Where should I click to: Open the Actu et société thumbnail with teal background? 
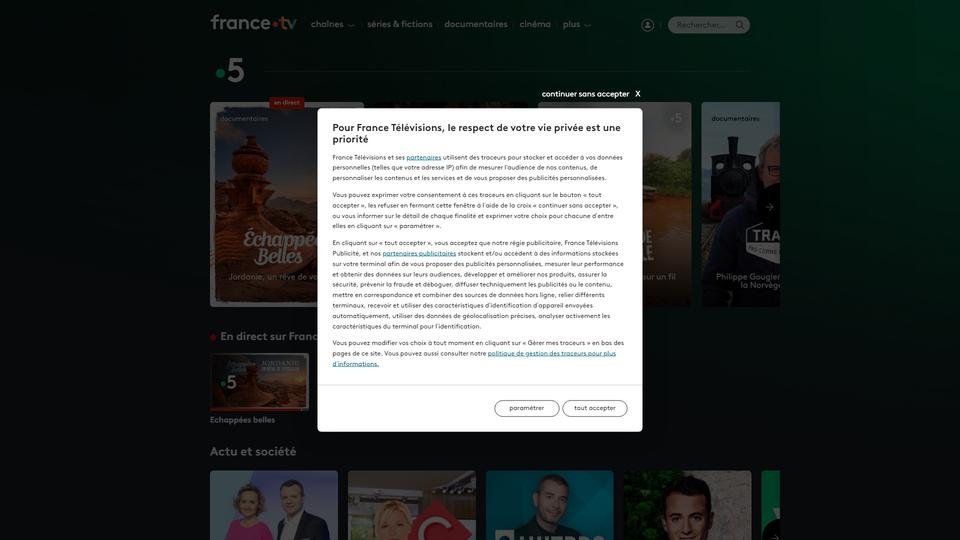pyautogui.click(x=550, y=505)
